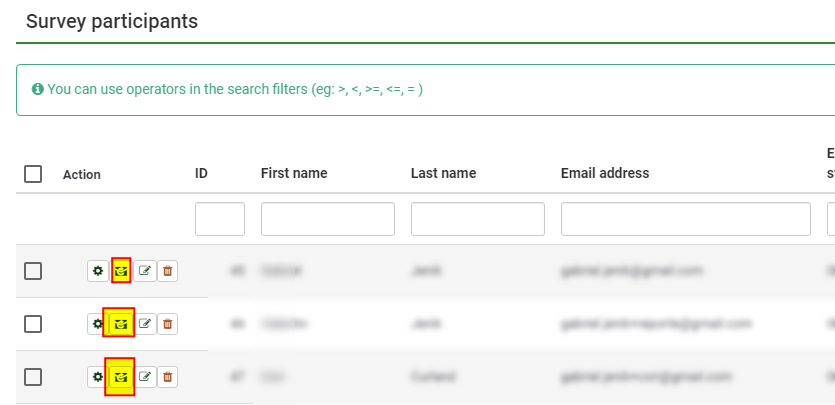The height and width of the screenshot is (405, 835).
Task: Delete participant 46 using the trash icon
Action: click(x=168, y=323)
